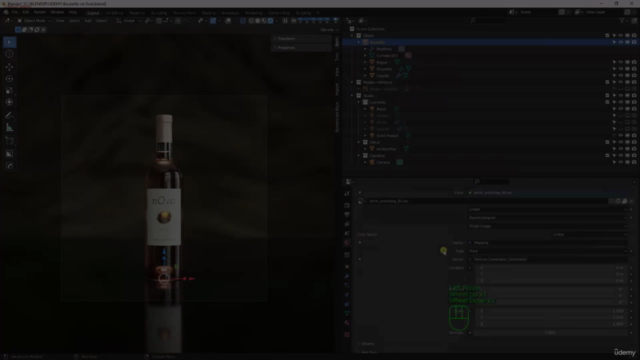Expand the Transform panel in sidebar
This screenshot has width=640, height=360.
click(301, 39)
